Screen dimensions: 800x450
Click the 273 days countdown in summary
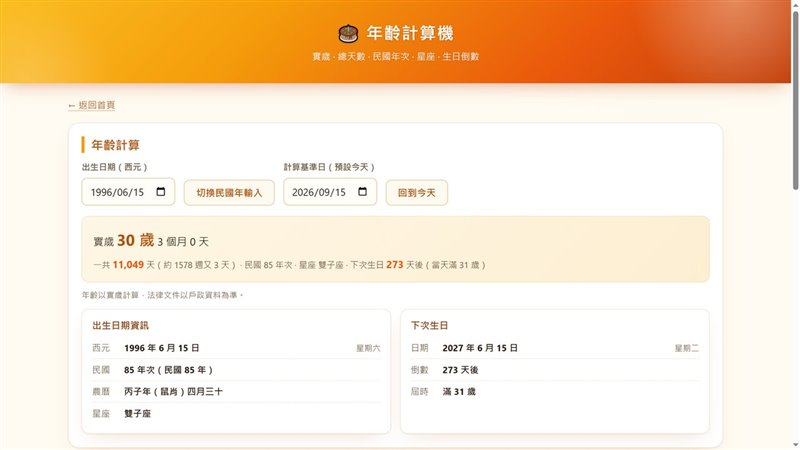click(394, 265)
